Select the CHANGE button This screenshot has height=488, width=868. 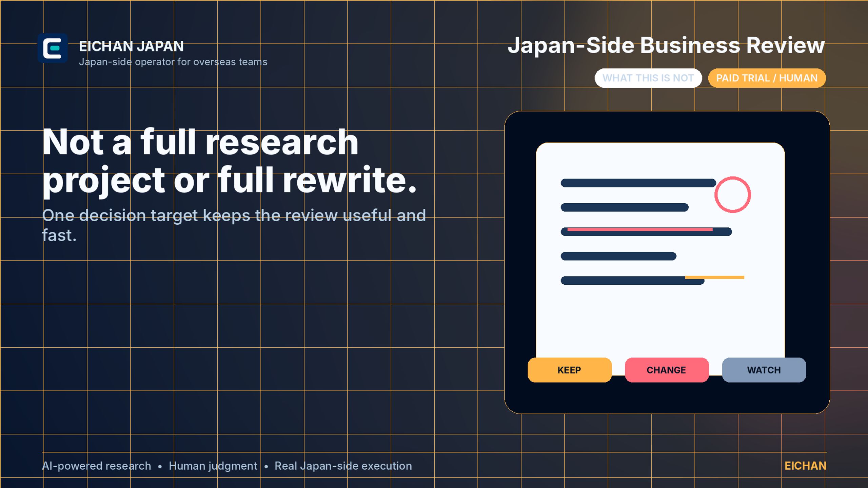[x=667, y=370]
